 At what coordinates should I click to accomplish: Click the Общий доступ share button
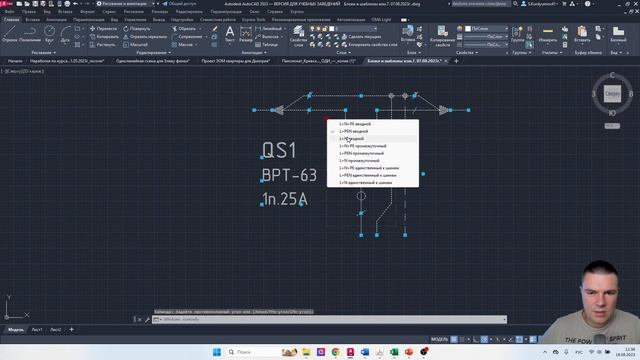(x=179, y=4)
